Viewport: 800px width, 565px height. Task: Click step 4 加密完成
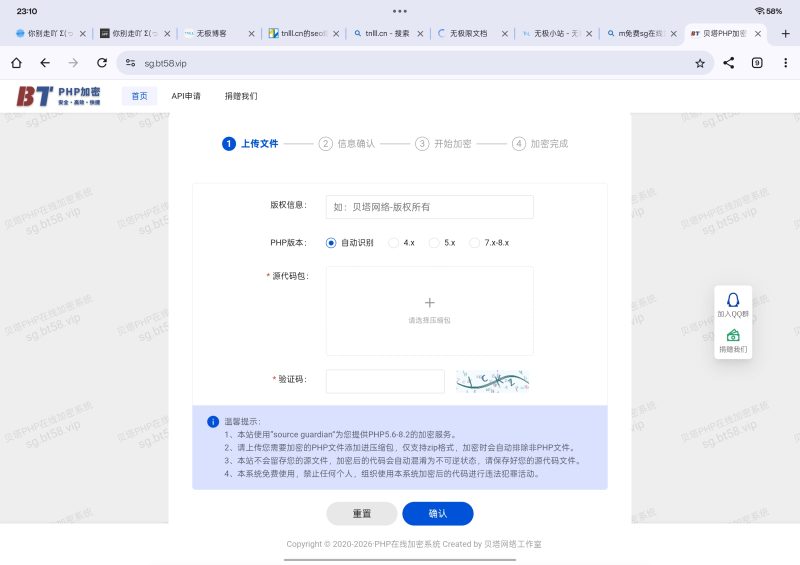click(x=540, y=143)
